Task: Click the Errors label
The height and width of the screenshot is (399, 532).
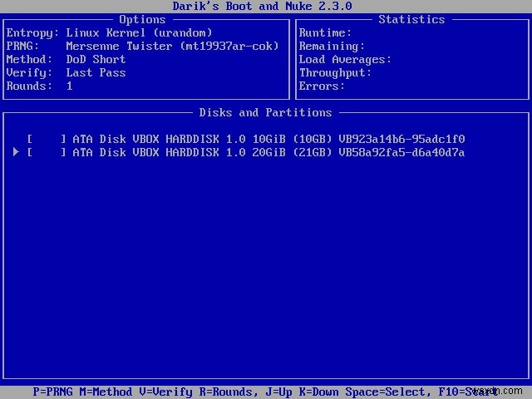Action: click(322, 86)
